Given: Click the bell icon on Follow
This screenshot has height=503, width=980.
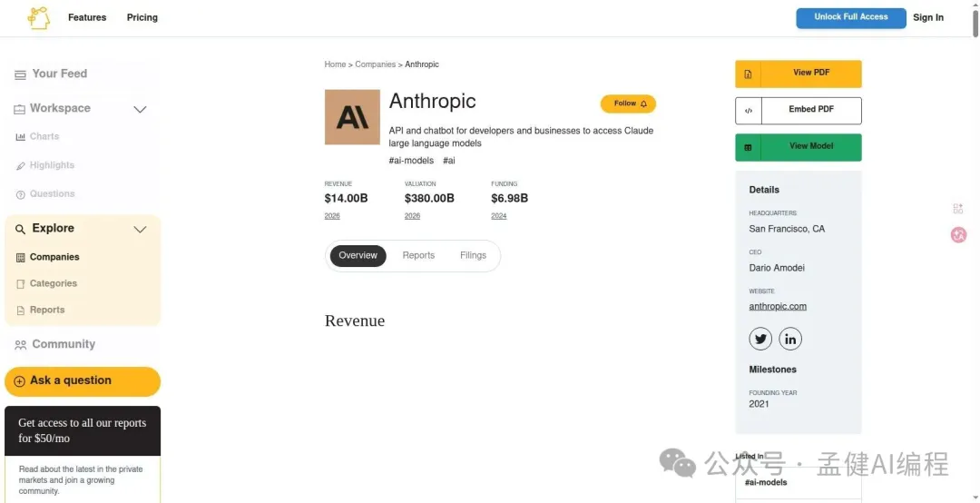Looking at the screenshot, I should click(643, 104).
